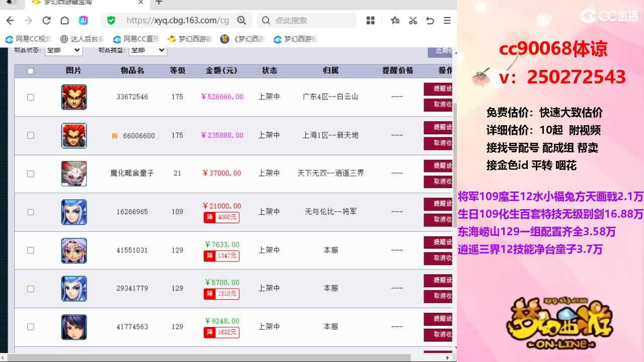Check the box for item 66006600

coord(30,135)
